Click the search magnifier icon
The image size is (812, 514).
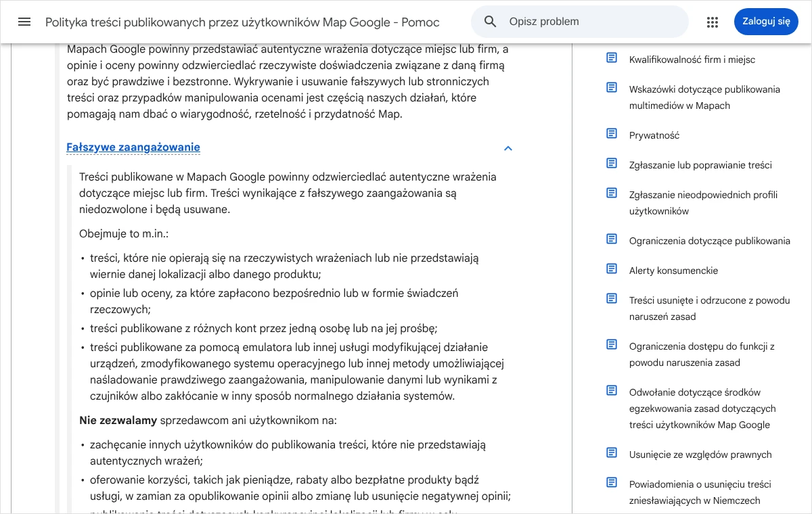(x=491, y=22)
